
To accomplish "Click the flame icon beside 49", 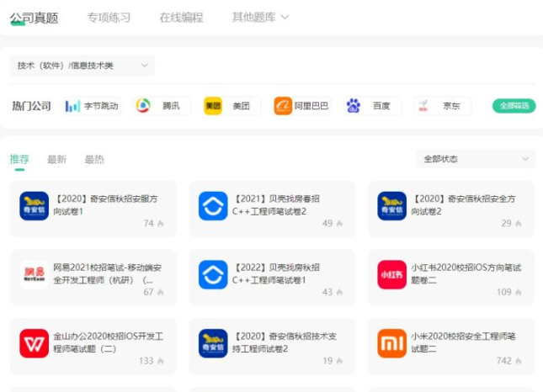I will tap(339, 224).
